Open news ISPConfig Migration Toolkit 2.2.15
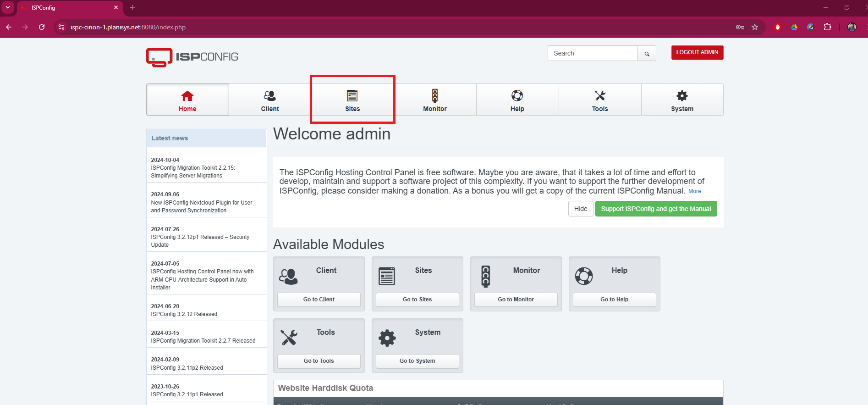Screen dimensions: 868x405 tap(193, 172)
